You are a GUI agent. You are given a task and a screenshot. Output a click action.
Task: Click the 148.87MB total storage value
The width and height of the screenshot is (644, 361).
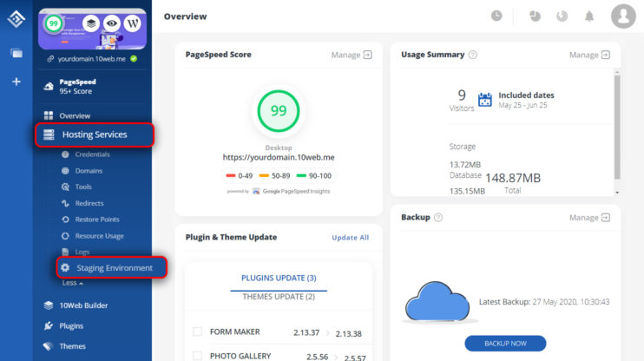[513, 178]
